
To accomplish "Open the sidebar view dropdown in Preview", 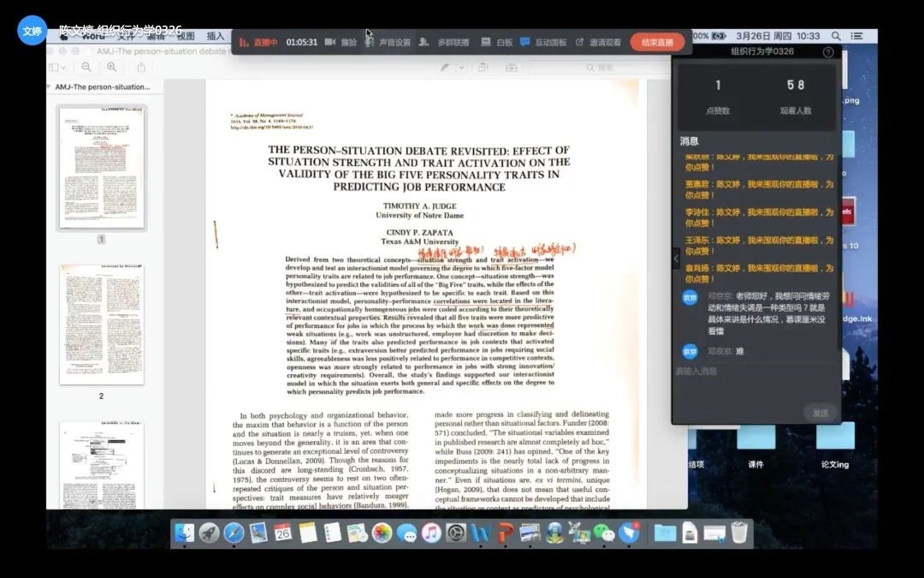I will [57, 67].
